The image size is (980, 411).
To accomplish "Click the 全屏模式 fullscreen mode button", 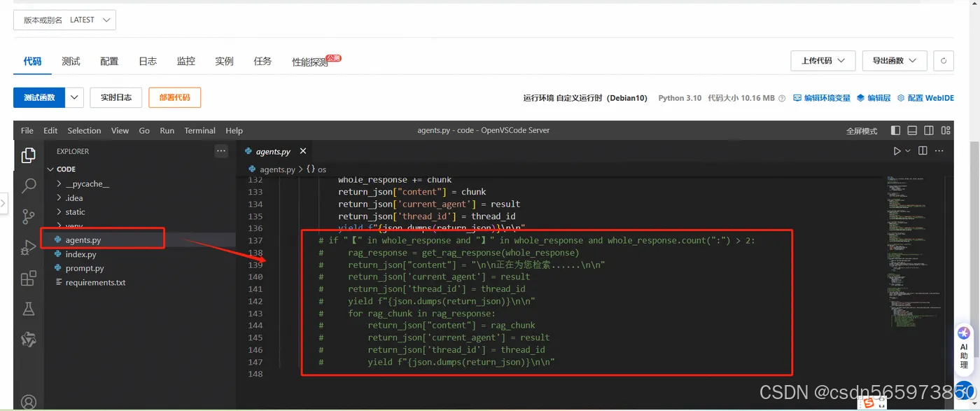I will [862, 131].
